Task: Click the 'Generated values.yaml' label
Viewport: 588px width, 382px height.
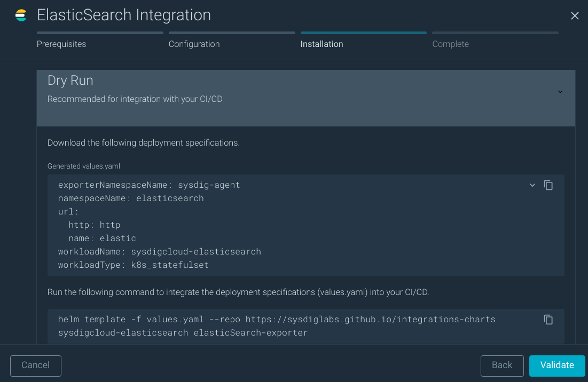Action: tap(84, 166)
